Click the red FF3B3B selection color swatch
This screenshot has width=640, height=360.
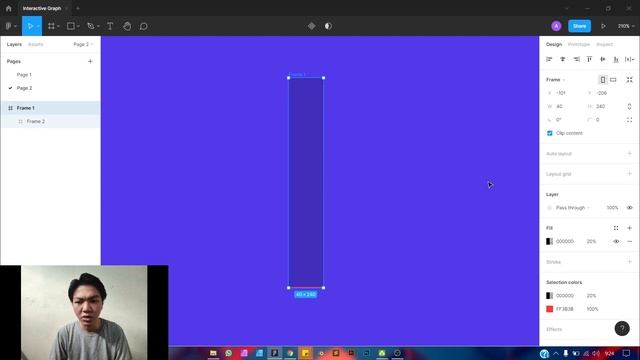point(549,309)
